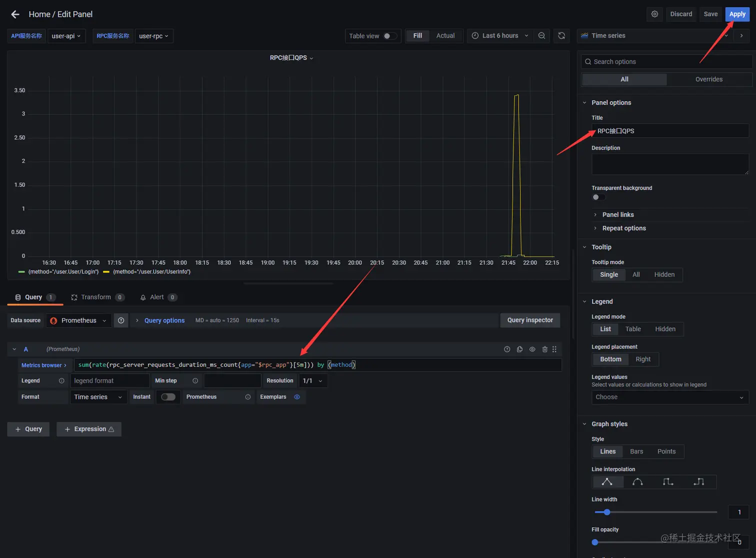Image resolution: width=756 pixels, height=558 pixels.
Task: Go back using the arrow icon
Action: pyautogui.click(x=15, y=14)
